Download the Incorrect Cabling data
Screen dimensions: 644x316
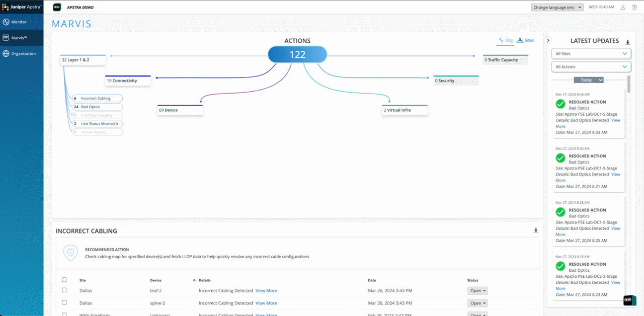(535, 229)
